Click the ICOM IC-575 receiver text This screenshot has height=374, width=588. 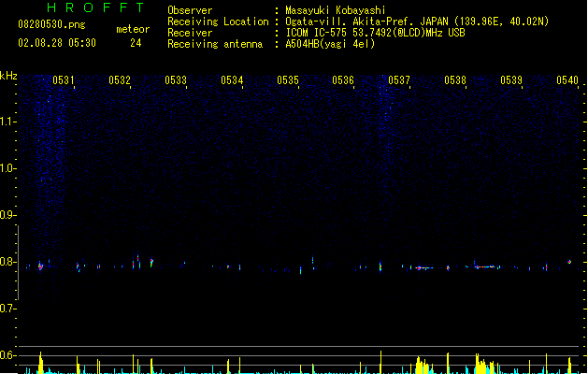pyautogui.click(x=375, y=33)
